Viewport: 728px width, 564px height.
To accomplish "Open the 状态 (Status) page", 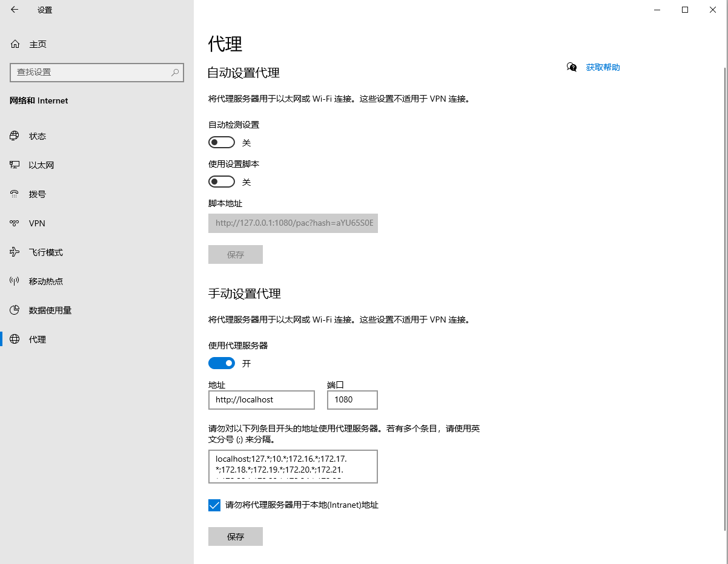I will coord(38,136).
